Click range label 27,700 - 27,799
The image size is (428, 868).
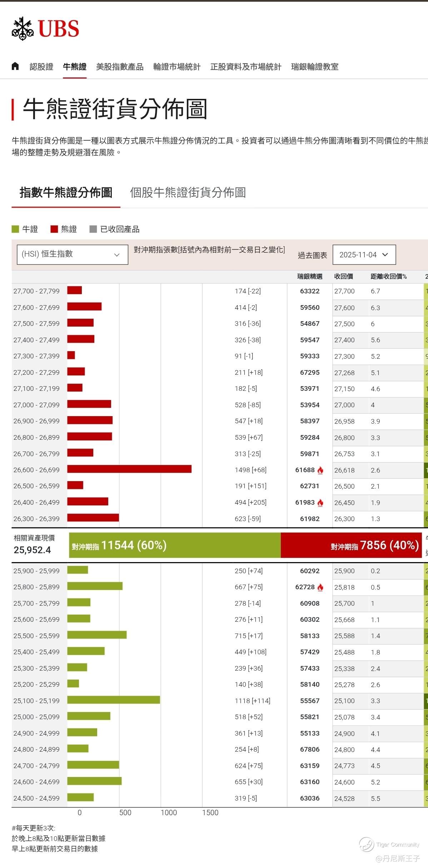(x=36, y=291)
